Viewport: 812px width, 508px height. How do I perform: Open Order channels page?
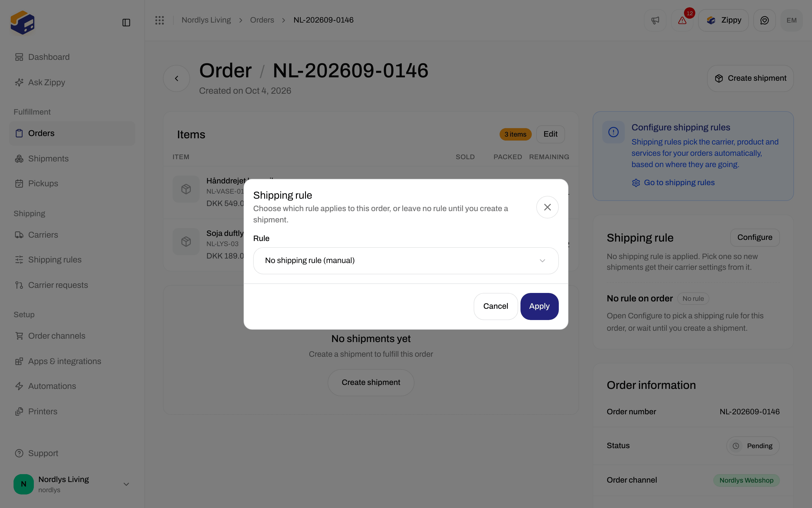[x=72, y=336]
